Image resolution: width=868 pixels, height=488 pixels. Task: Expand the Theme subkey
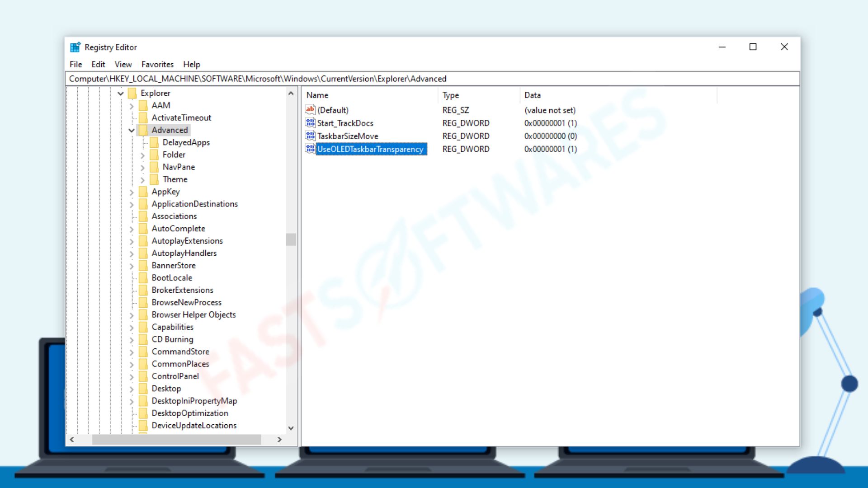pos(142,180)
